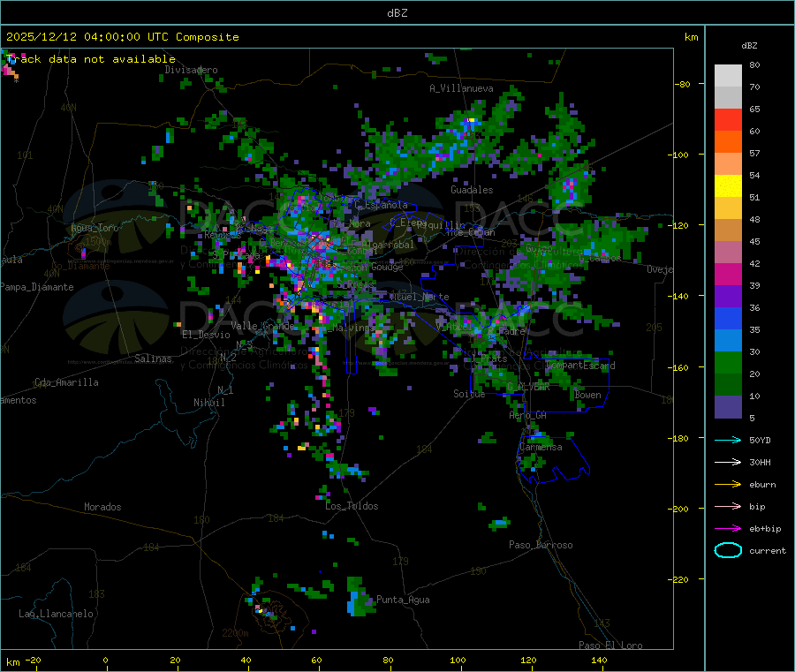Click the Morados map label
The image size is (795, 672).
(103, 507)
